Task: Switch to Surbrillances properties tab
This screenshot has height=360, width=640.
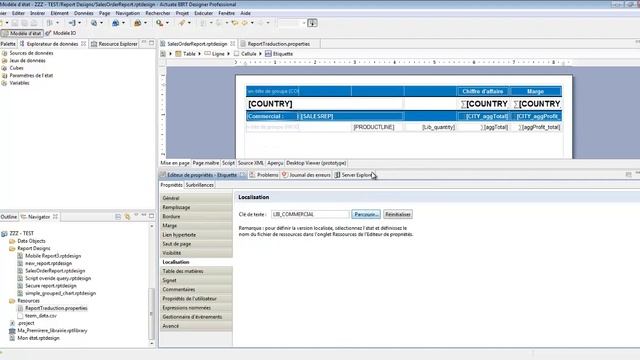Action: (200, 185)
